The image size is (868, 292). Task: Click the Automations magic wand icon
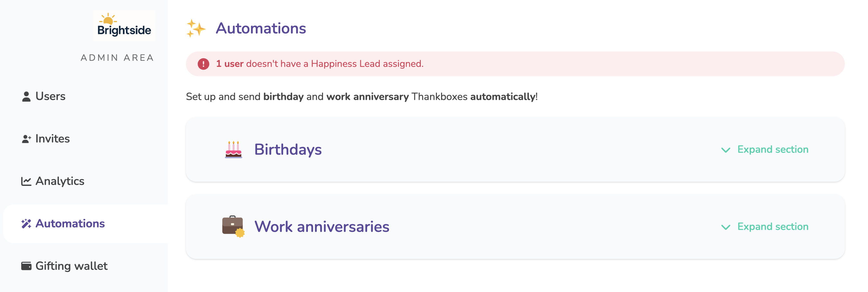[x=26, y=224]
